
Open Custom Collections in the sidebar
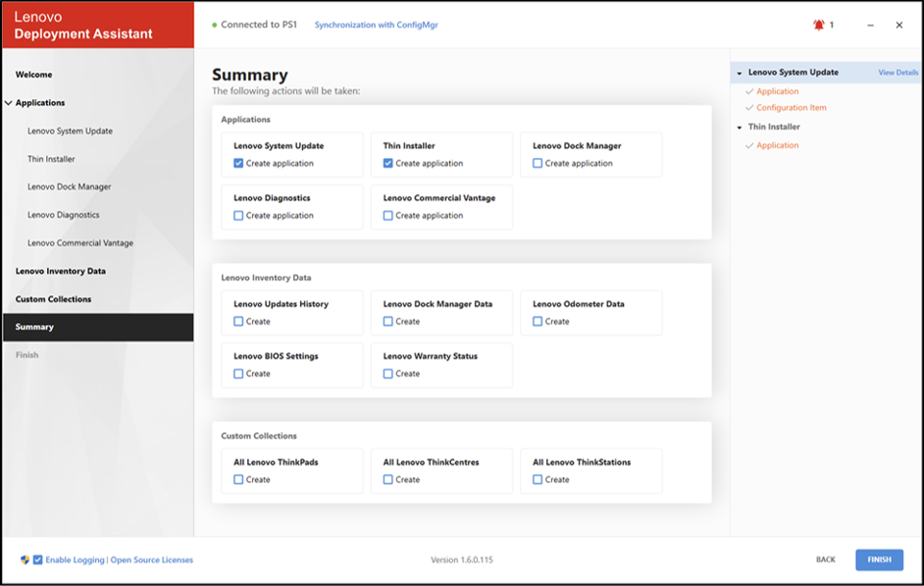(x=54, y=299)
